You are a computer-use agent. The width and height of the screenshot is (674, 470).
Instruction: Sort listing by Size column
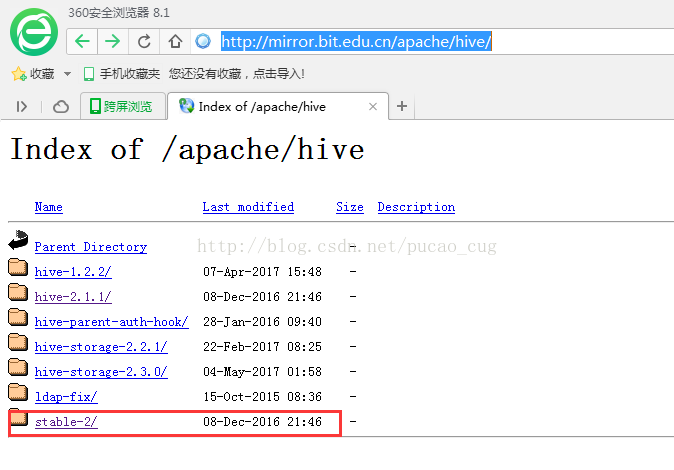click(x=349, y=207)
